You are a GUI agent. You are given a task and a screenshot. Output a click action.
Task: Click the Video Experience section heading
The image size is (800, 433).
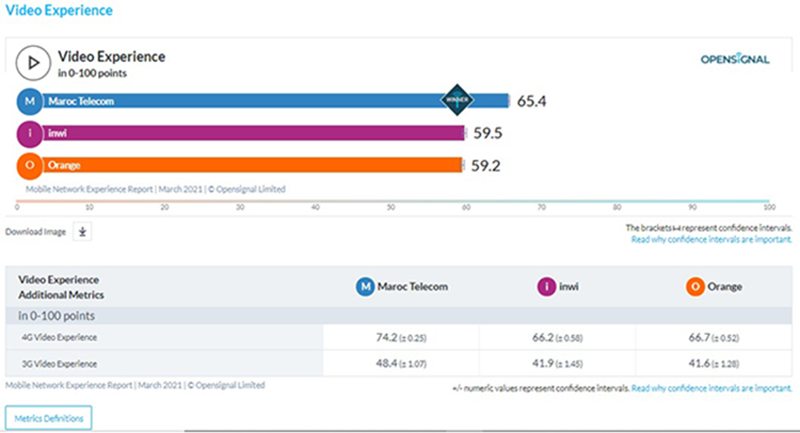[59, 11]
